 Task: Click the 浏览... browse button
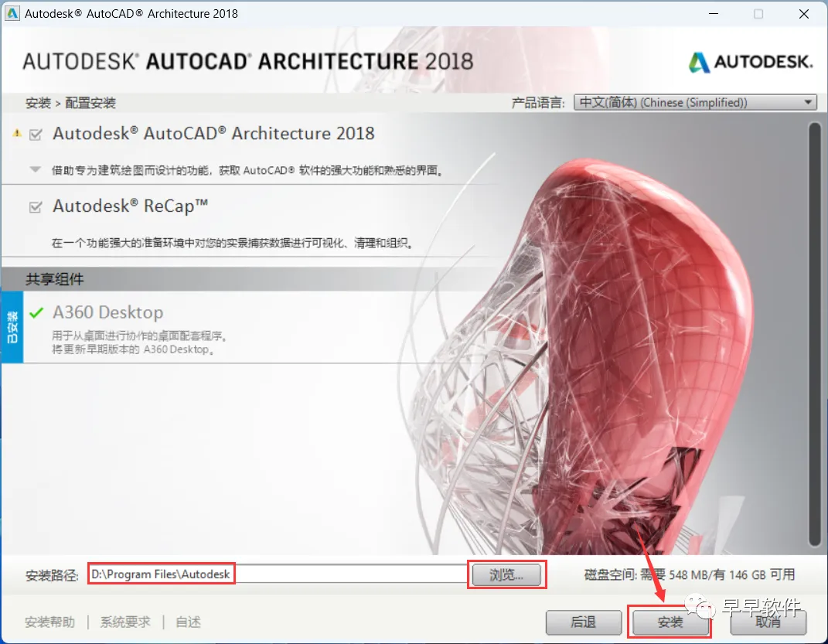coord(506,575)
